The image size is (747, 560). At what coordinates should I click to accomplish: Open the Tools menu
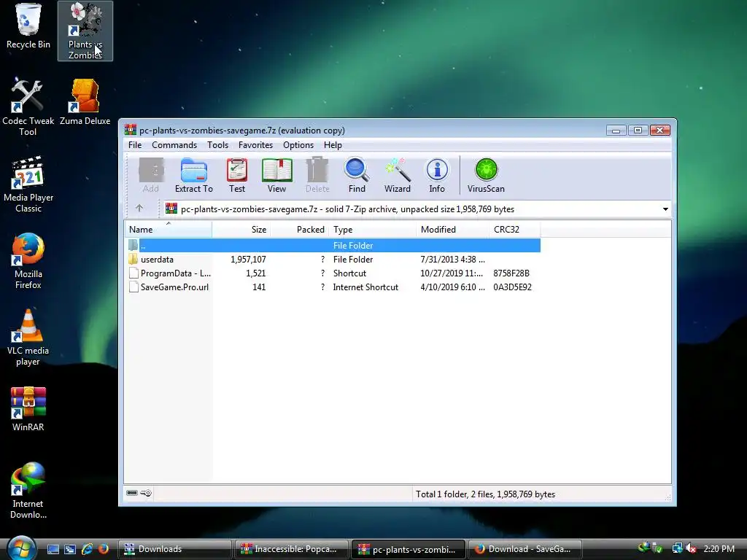tap(217, 145)
